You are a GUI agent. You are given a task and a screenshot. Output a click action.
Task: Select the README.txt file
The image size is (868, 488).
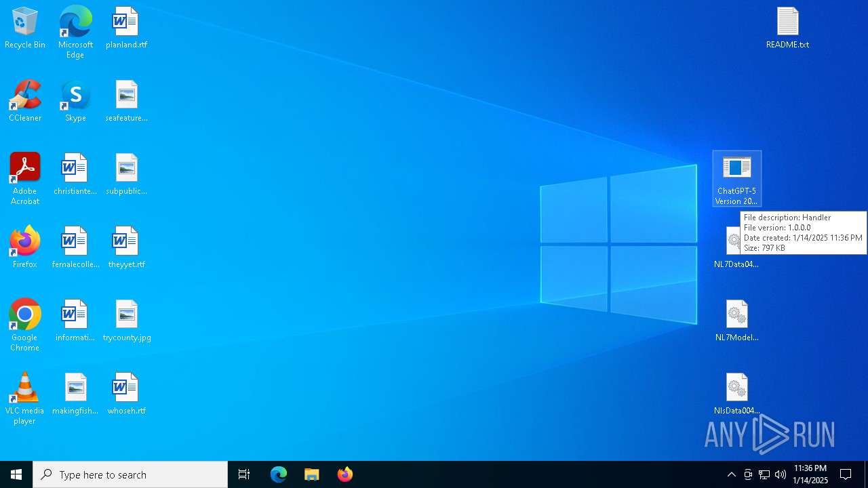(x=787, y=28)
